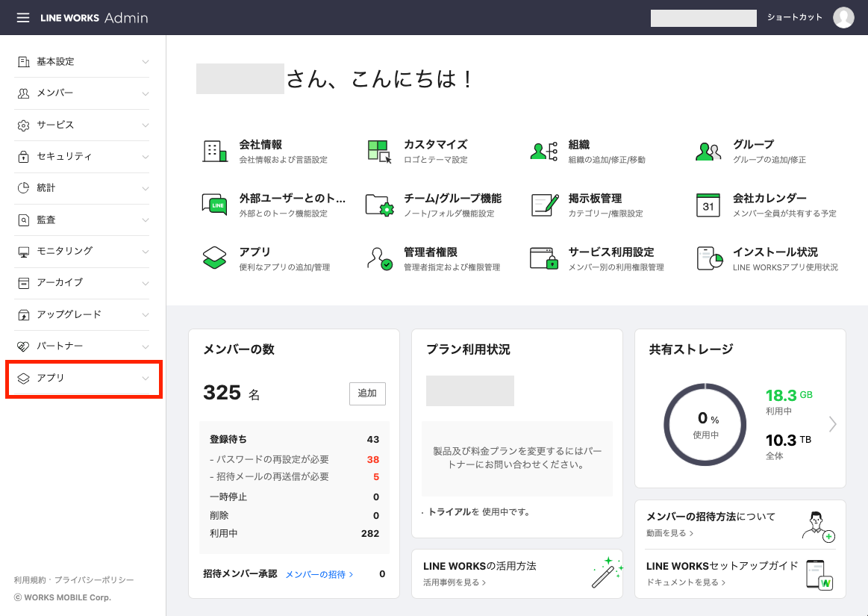Click the 掲示板管理 board icon

[544, 205]
